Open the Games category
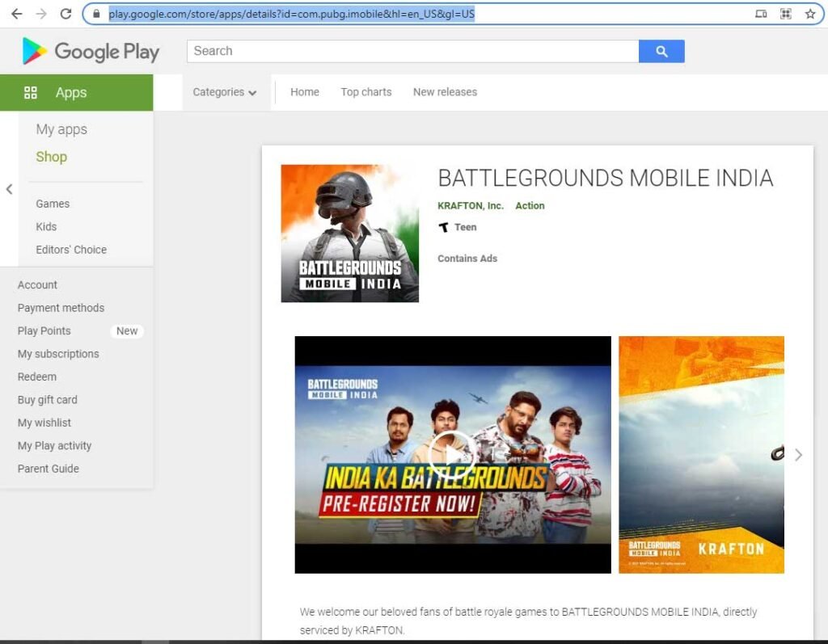828x644 pixels. click(x=53, y=204)
